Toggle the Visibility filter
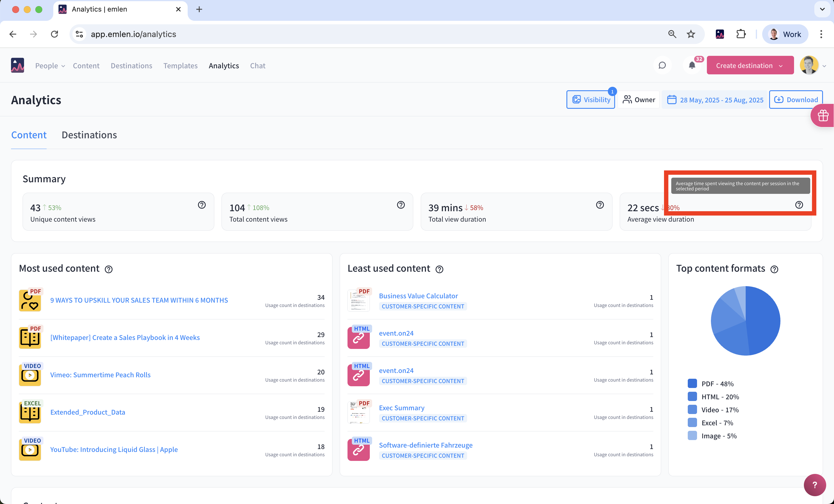 click(591, 100)
